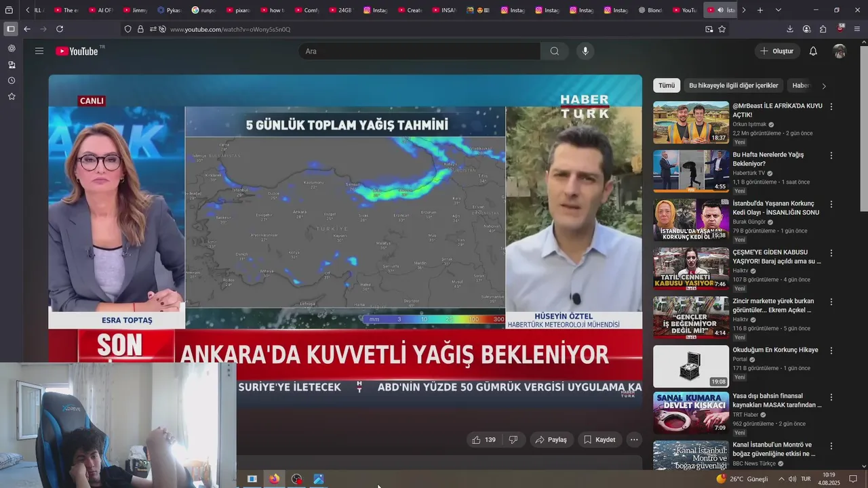Toggle the Firefox sidebar panel button
This screenshot has width=868, height=488.
[10, 29]
